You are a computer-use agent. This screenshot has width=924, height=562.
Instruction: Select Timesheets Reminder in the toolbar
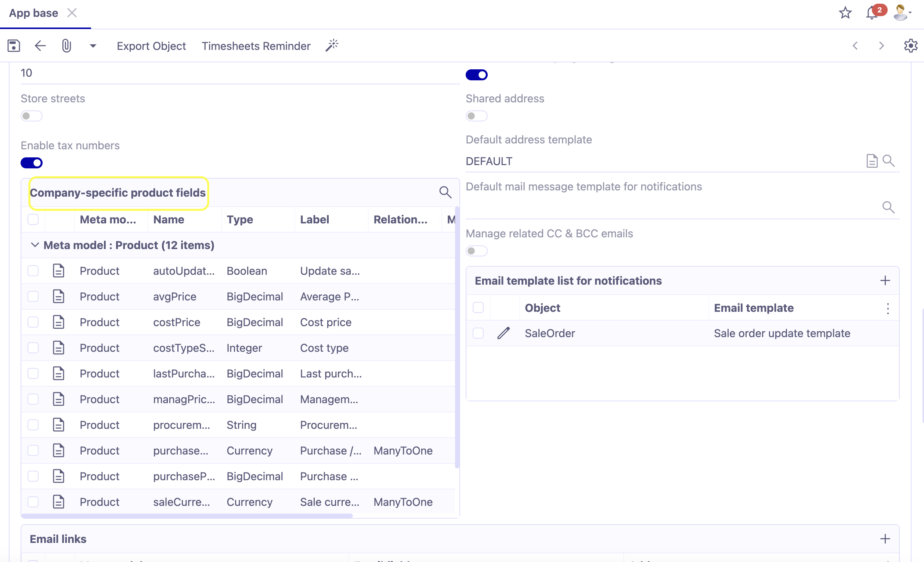click(x=256, y=46)
